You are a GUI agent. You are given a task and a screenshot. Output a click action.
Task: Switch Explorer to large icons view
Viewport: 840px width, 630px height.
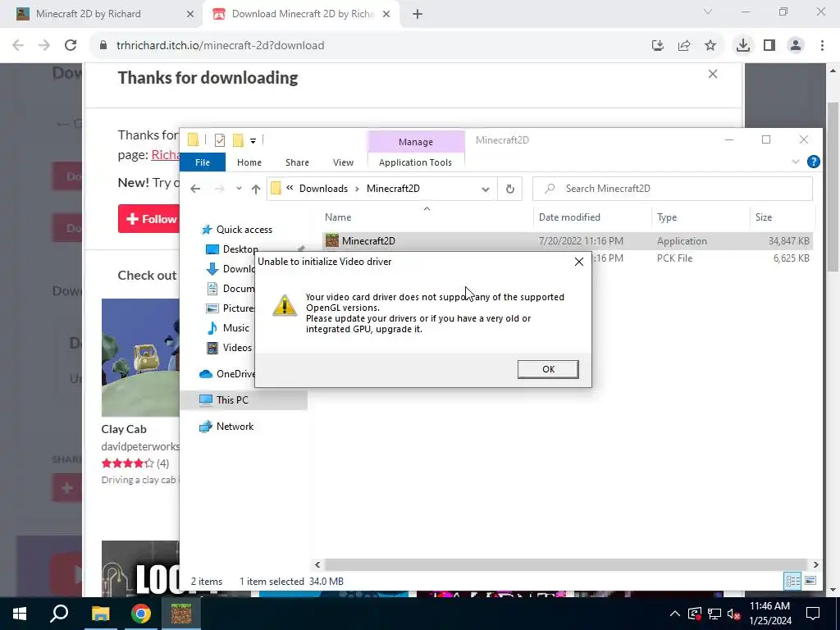[x=810, y=581]
